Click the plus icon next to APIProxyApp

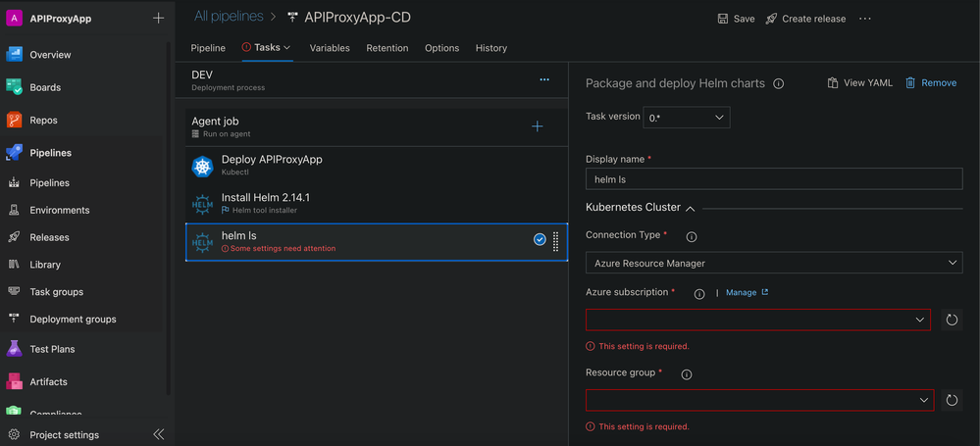(x=159, y=18)
